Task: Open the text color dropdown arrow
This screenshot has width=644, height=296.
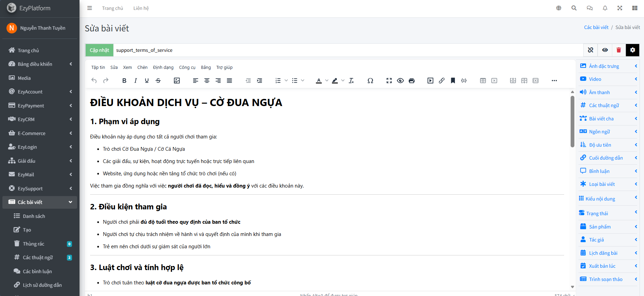Action: click(327, 81)
